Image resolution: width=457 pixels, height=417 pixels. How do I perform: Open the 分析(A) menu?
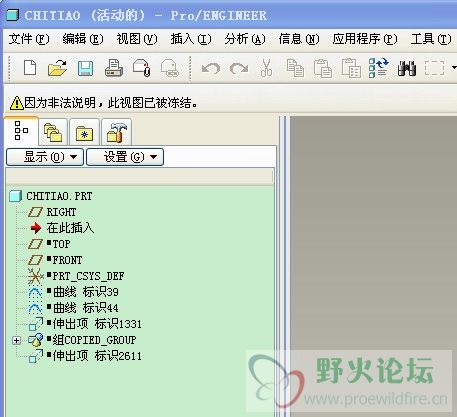[245, 39]
